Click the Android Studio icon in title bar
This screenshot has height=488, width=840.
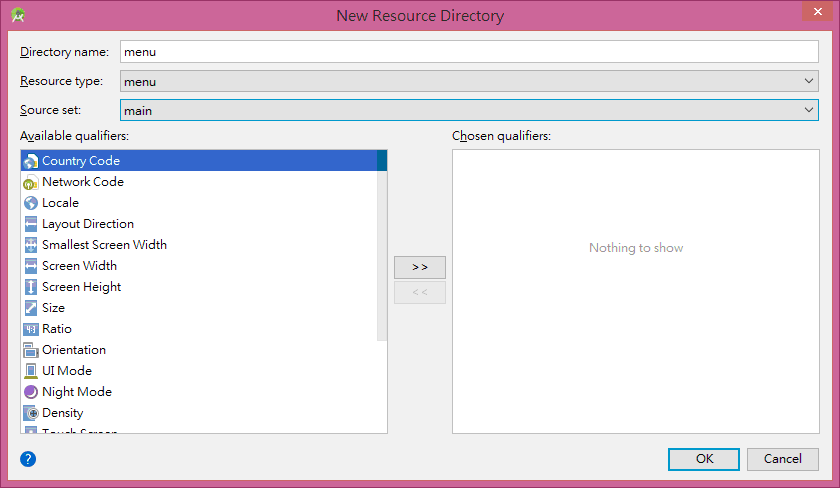[18, 15]
